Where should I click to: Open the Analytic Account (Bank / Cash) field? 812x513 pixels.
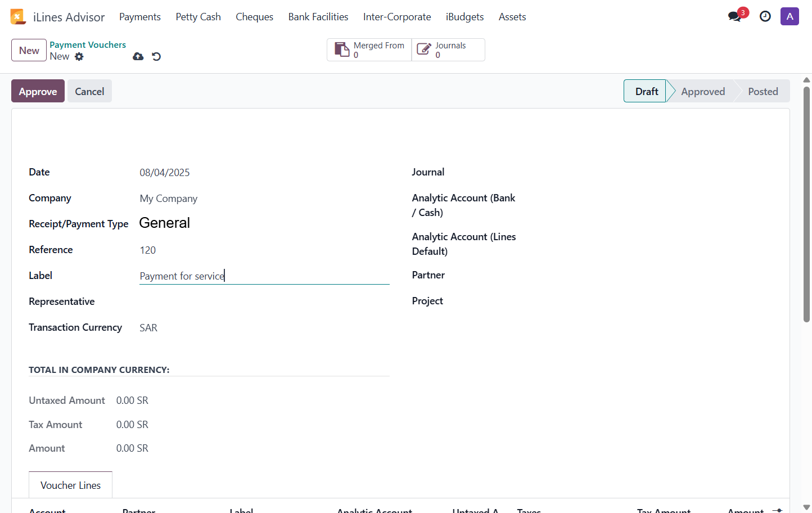tap(647, 199)
